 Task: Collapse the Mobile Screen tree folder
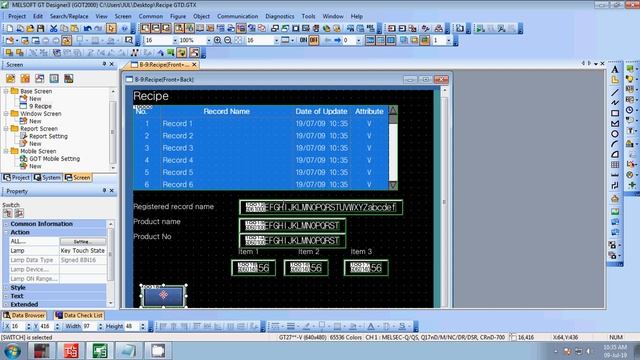[x=6, y=151]
